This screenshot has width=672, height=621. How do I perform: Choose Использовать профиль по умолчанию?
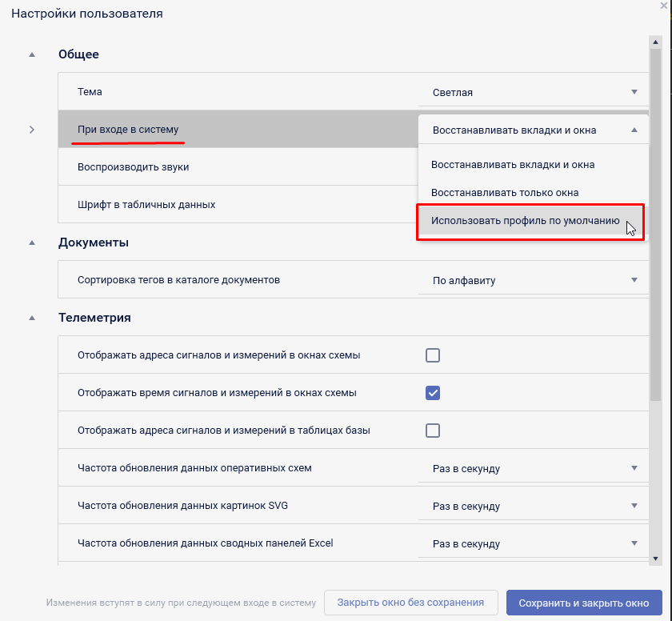526,221
